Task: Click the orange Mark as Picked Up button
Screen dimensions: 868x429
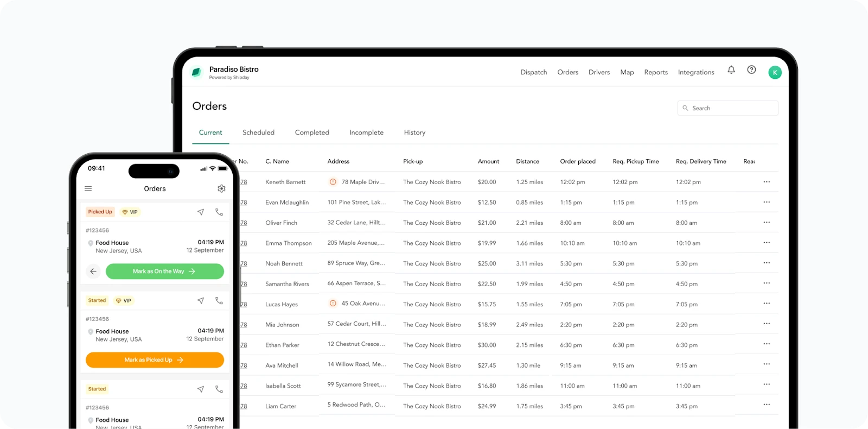Action: pos(155,360)
